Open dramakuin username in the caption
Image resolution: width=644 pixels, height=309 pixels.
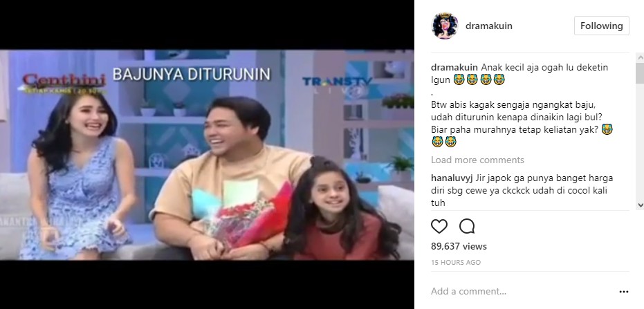pos(454,67)
